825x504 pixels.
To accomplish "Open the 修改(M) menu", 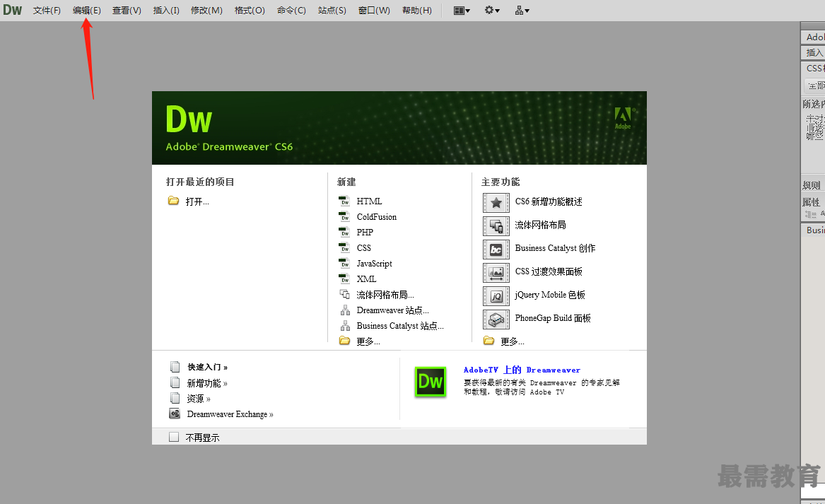I will 206,11.
